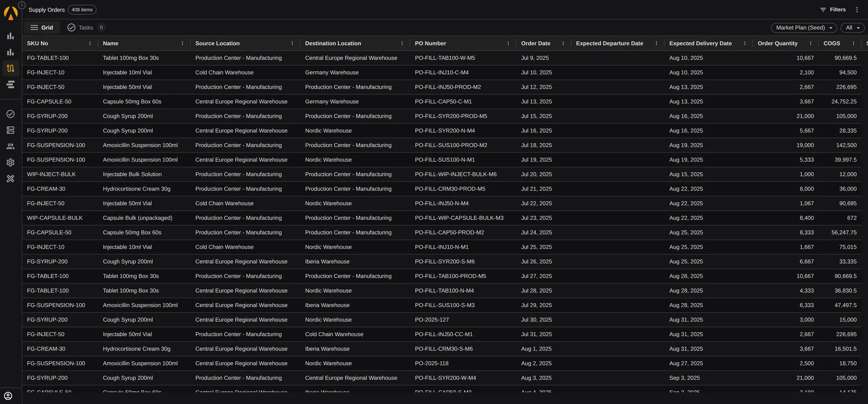Sort by the Expected Delivery Date header
The width and height of the screenshot is (868, 404).
[x=700, y=43]
